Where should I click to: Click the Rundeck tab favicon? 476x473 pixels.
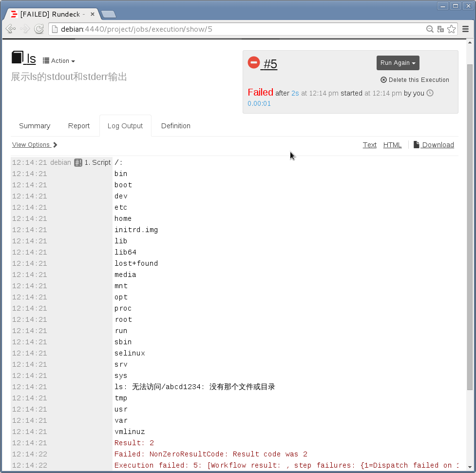(14, 14)
